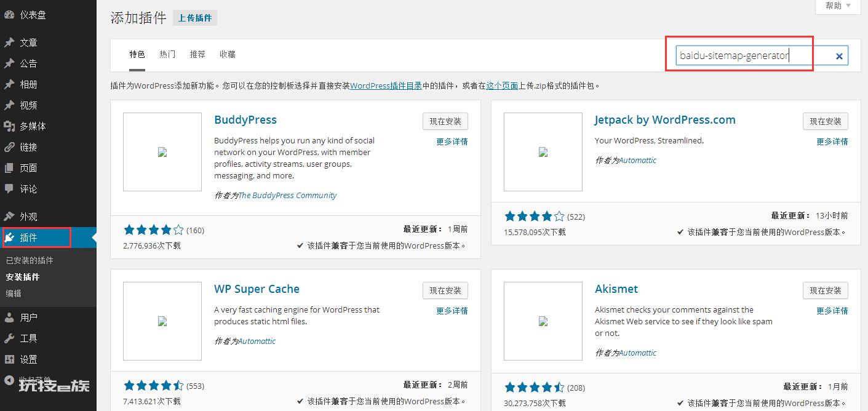The image size is (868, 411).
Task: Open 已安装的插件 submenu item
Action: [30, 260]
